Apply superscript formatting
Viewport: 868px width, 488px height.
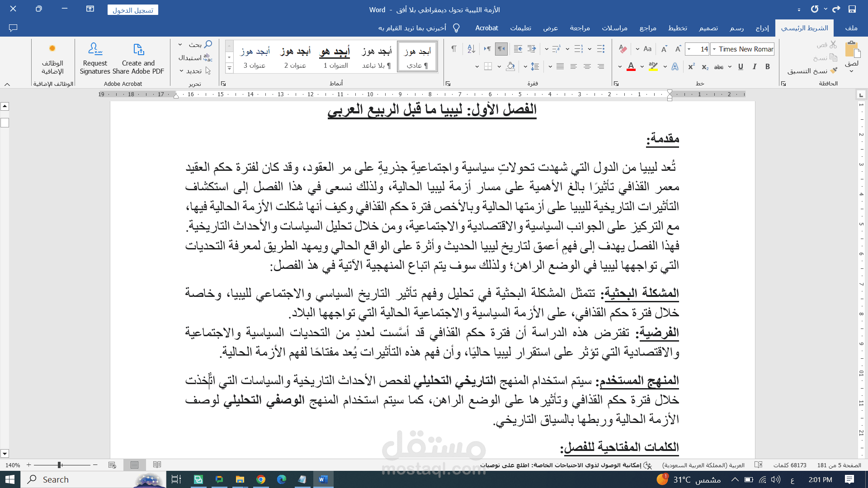691,67
